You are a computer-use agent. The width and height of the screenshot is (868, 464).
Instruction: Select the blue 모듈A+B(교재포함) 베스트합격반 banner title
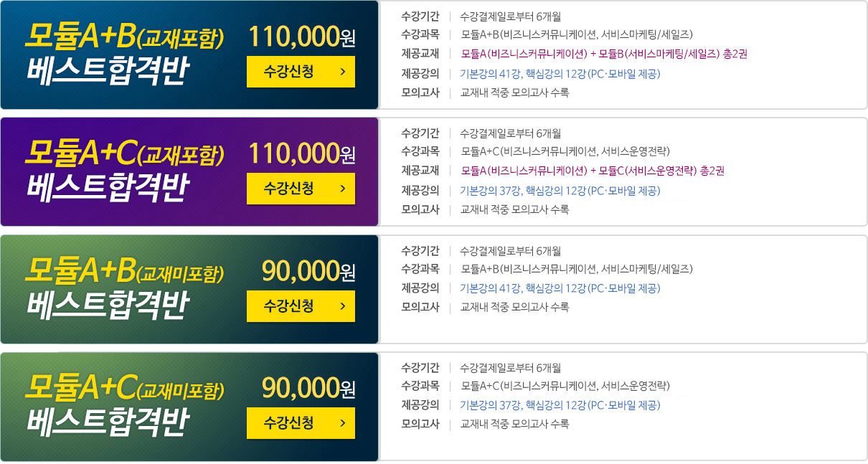(126, 54)
